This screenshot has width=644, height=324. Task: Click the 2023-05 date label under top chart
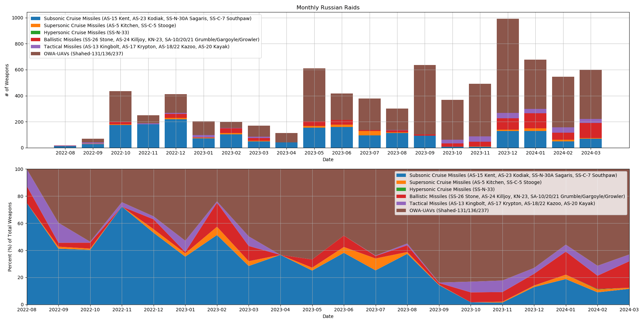tap(314, 153)
